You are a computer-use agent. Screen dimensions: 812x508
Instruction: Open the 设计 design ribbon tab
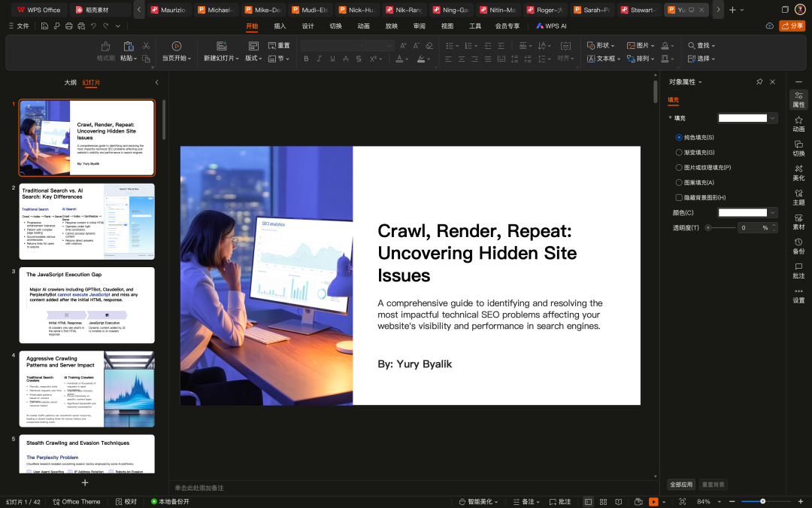coord(308,26)
